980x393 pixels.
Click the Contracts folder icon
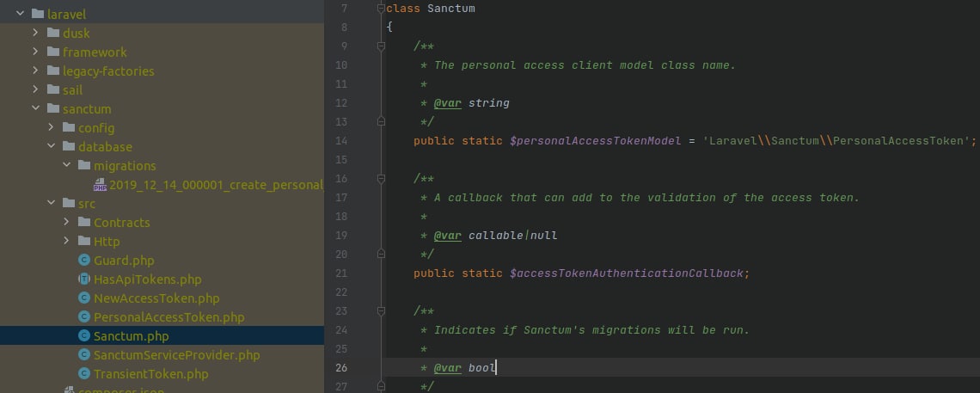point(84,222)
